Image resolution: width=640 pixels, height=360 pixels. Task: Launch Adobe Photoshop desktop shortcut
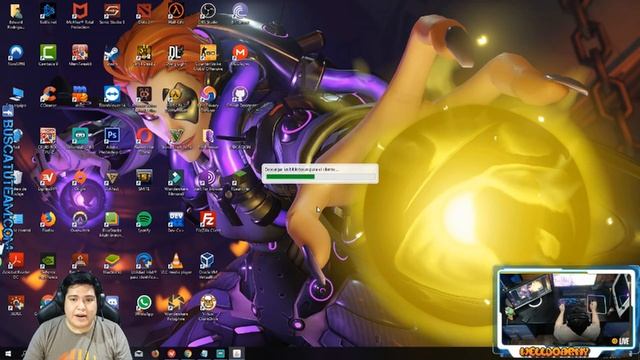click(112, 140)
